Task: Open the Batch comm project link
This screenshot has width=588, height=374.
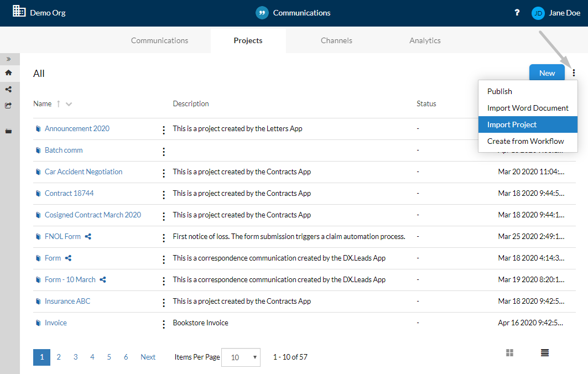Action: [64, 150]
